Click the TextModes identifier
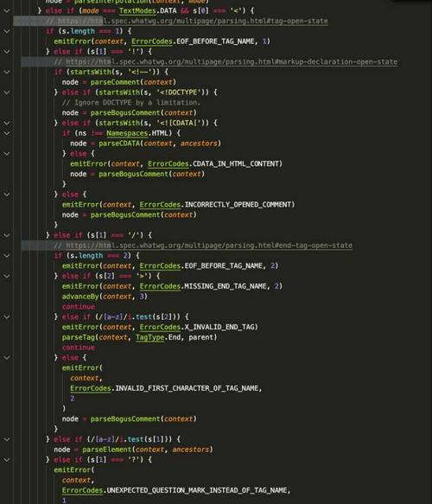432x504 pixels. (x=137, y=11)
